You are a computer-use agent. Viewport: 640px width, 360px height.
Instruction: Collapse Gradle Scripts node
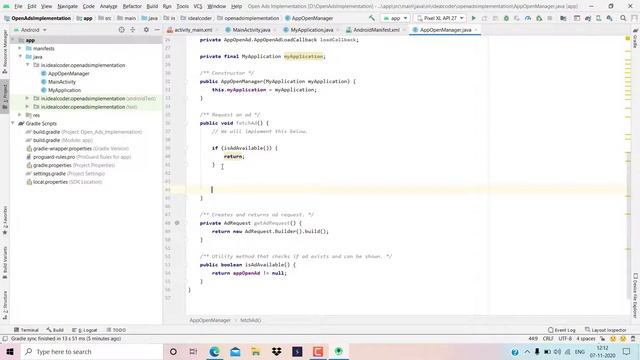(x=13, y=123)
